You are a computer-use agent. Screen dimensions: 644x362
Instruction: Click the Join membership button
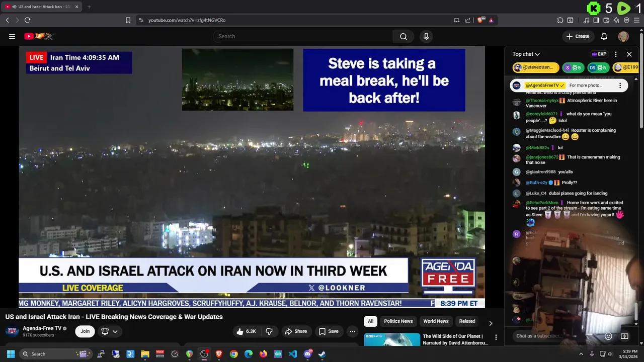(85, 331)
